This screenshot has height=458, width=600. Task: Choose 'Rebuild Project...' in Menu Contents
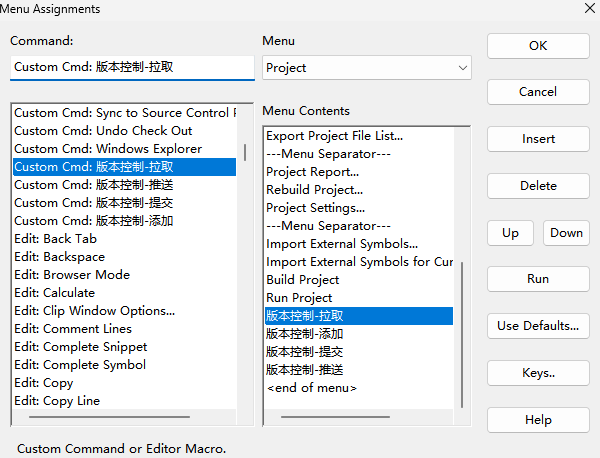point(315,190)
